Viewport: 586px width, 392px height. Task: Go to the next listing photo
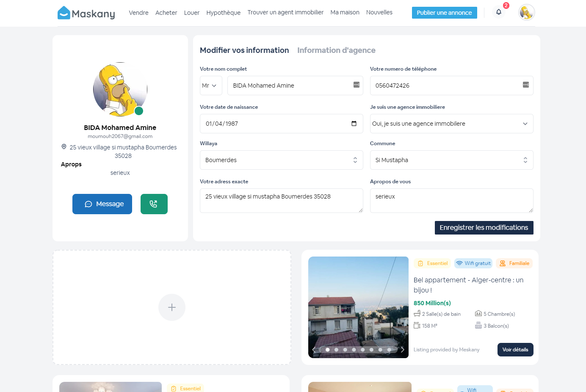point(403,350)
